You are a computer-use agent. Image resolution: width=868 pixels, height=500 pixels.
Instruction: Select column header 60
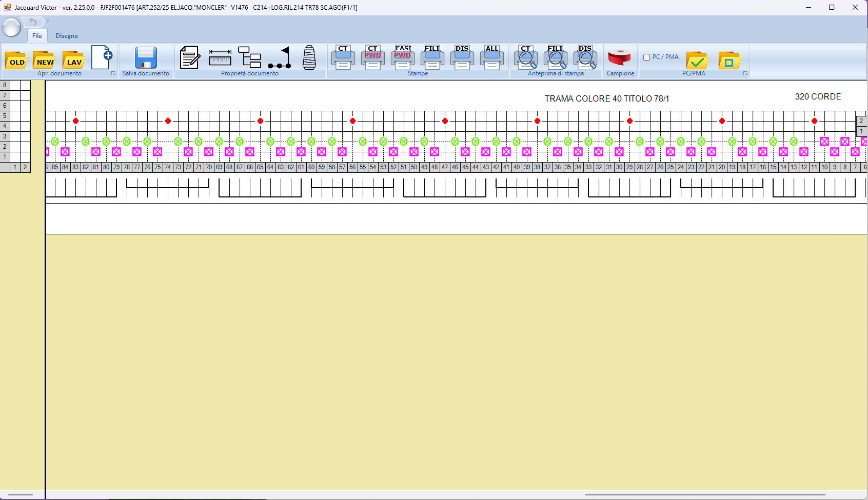click(x=311, y=167)
